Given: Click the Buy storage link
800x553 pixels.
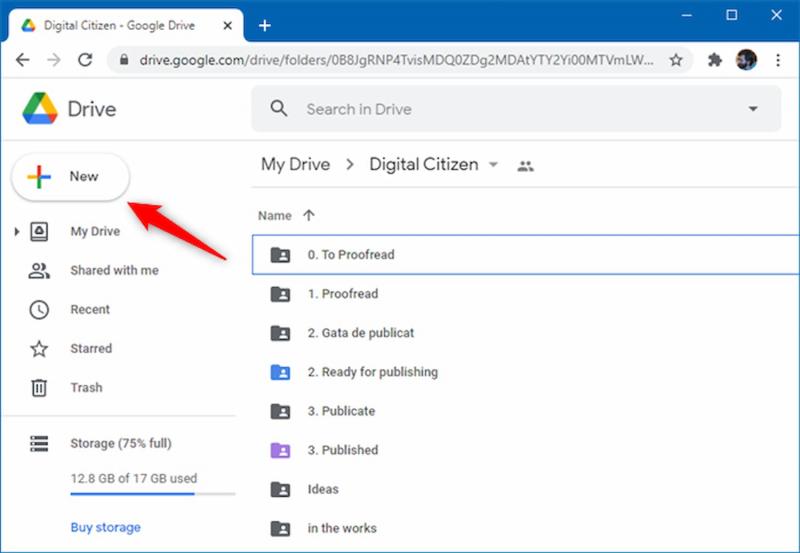Looking at the screenshot, I should (106, 527).
